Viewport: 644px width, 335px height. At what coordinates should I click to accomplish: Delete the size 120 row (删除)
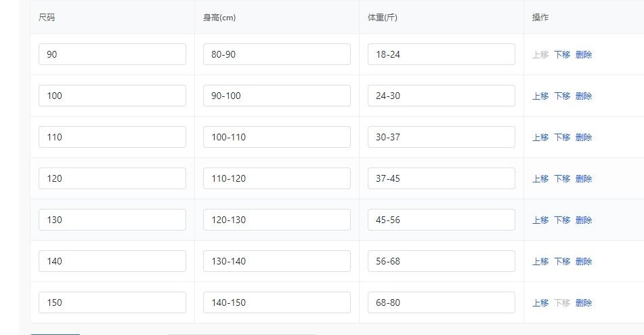(584, 179)
